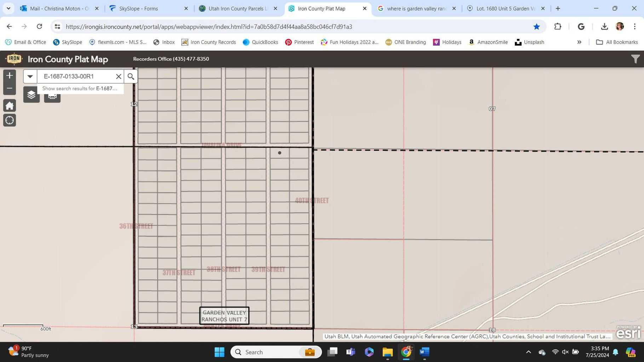Viewport: 644px width, 362px height.
Task: Switch to Utah Iron County Parcels tab
Action: point(238,8)
